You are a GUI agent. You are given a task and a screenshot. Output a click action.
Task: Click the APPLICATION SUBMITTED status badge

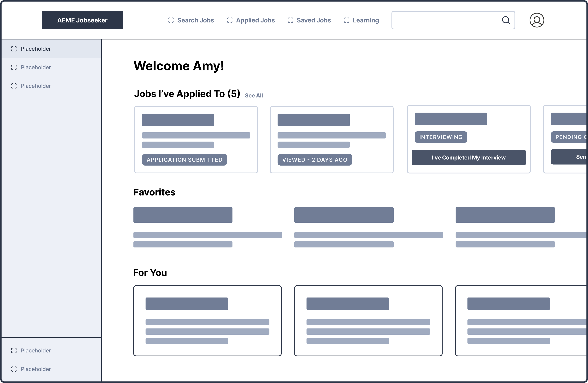tap(184, 160)
